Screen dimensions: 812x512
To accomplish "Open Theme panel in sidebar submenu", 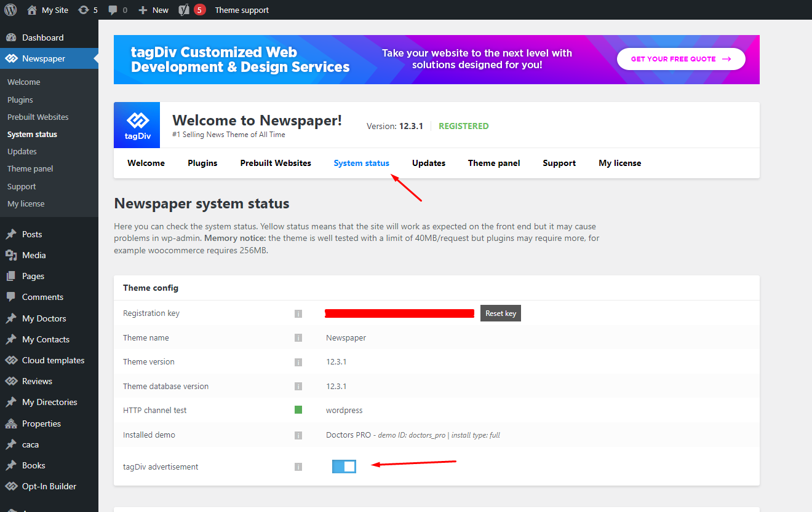I will click(30, 168).
